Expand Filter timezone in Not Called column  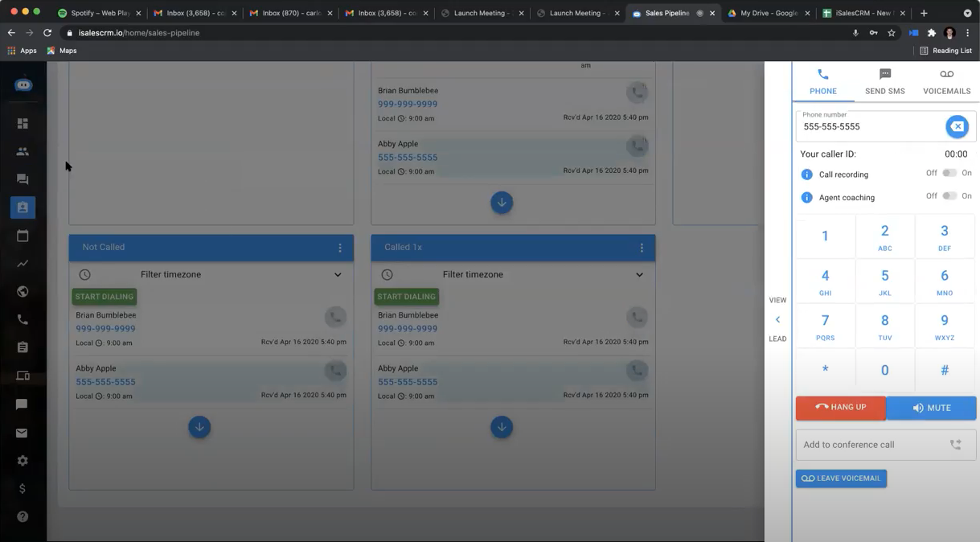(338, 275)
